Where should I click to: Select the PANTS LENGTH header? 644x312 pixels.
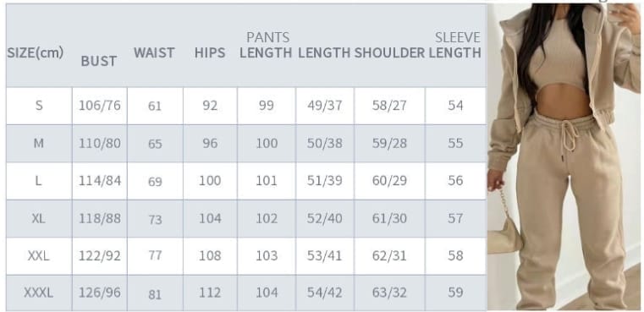[266, 45]
